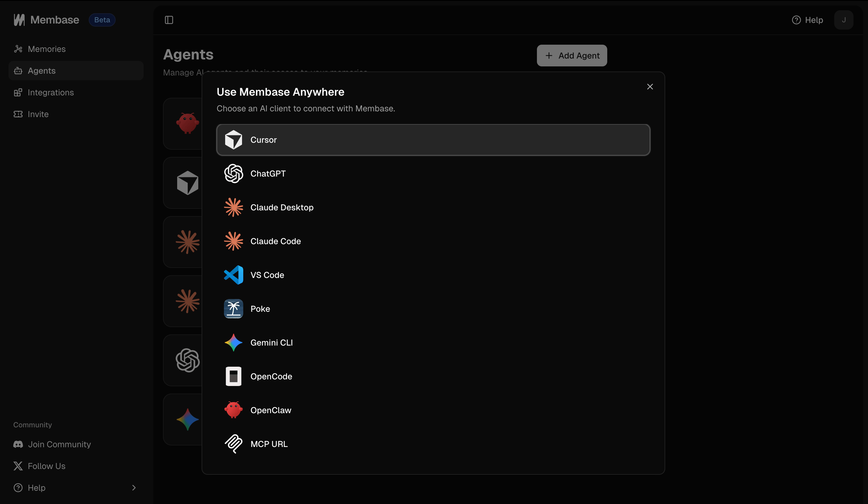Image resolution: width=868 pixels, height=504 pixels.
Task: Click the OpenClaw red creature icon in dialog
Action: coord(234,410)
